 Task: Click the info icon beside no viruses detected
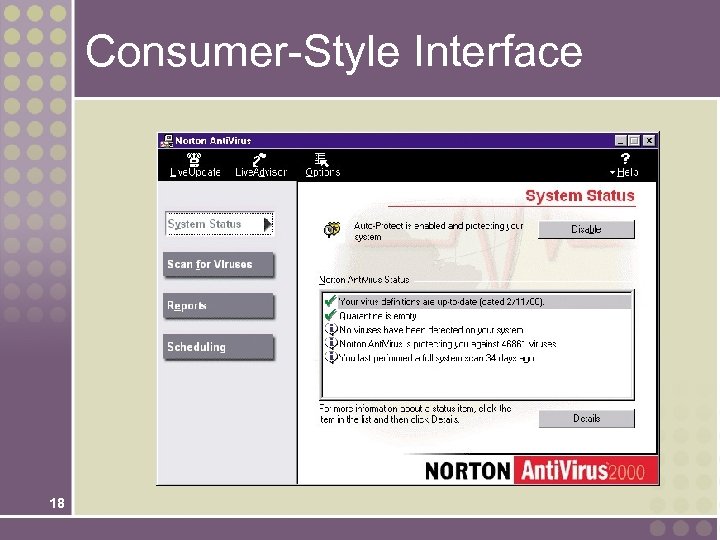[331, 329]
